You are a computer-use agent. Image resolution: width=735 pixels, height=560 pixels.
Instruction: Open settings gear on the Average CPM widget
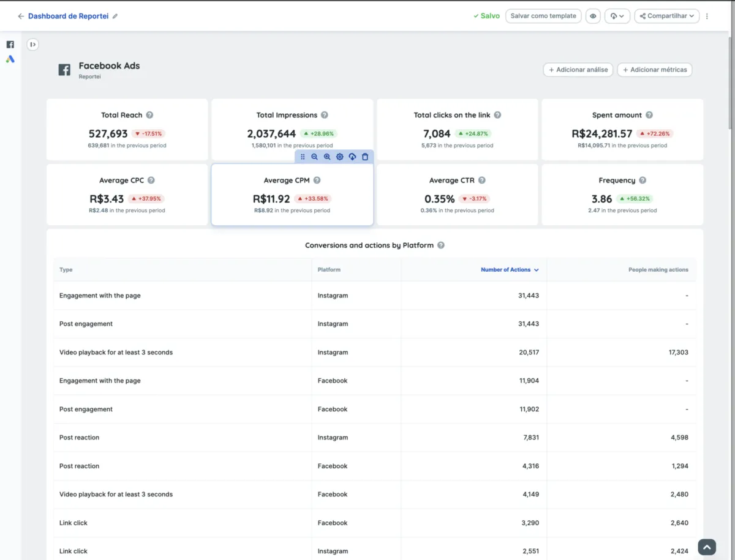click(340, 157)
